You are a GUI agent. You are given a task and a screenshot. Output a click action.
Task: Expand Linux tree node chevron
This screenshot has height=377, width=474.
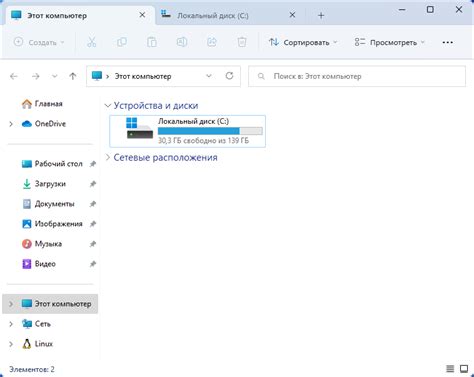pyautogui.click(x=11, y=344)
